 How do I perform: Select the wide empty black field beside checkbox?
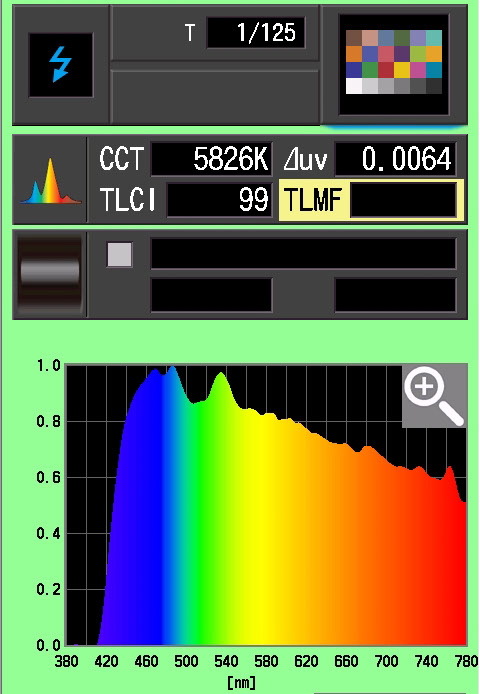tap(303, 253)
